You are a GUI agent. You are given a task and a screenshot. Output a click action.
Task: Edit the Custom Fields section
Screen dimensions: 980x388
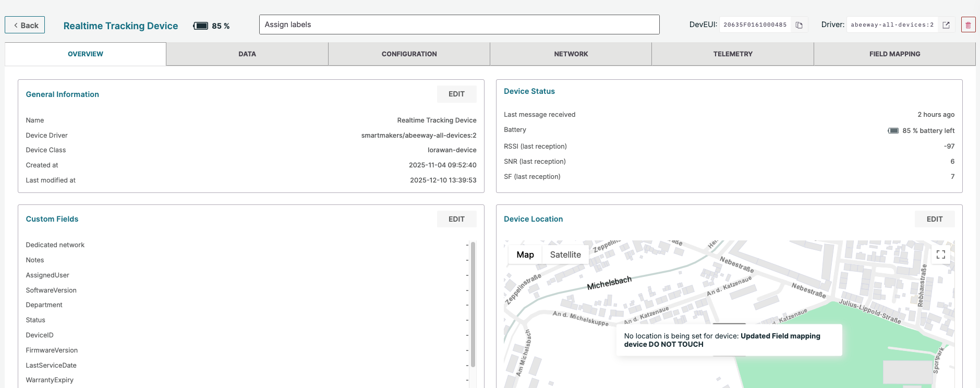[x=456, y=219]
